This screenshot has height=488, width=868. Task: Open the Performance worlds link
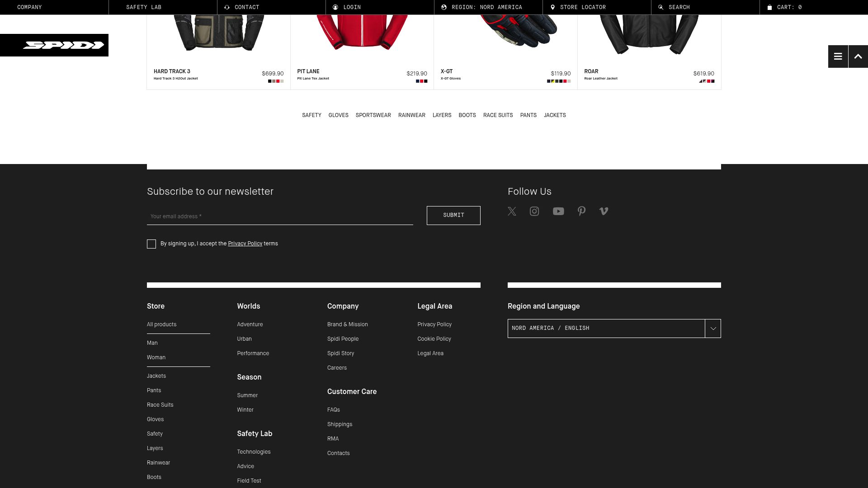click(253, 353)
